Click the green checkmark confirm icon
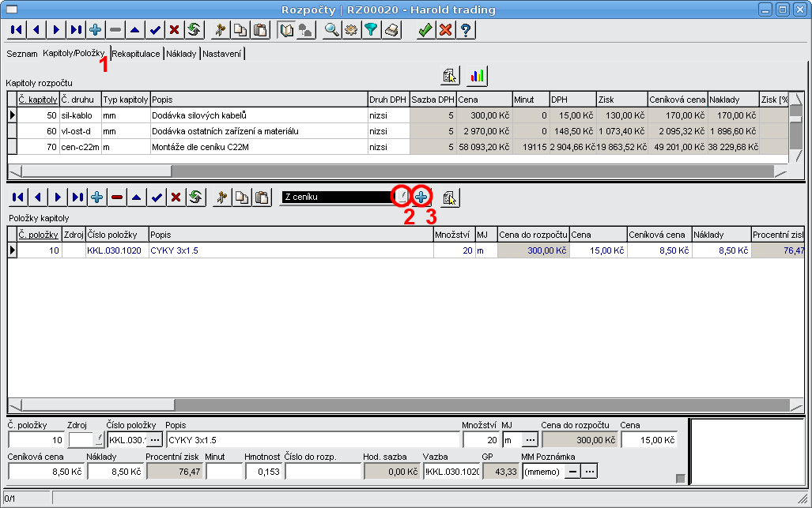 coord(425,30)
